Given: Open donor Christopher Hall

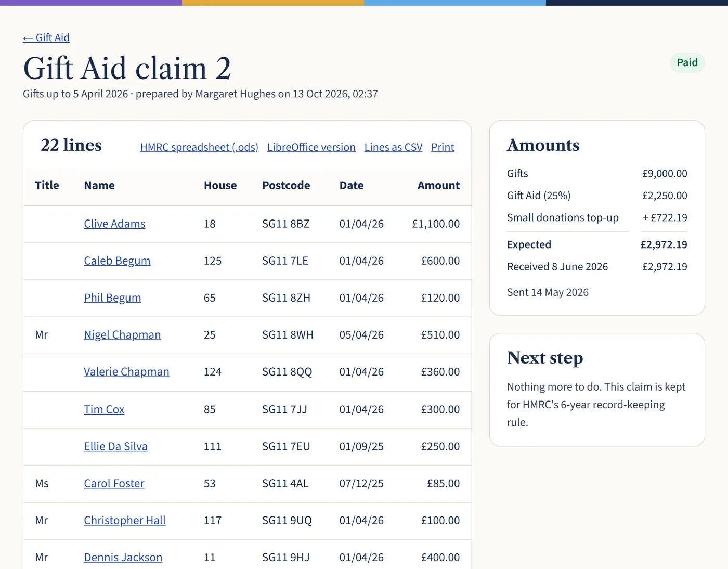Looking at the screenshot, I should coord(125,520).
